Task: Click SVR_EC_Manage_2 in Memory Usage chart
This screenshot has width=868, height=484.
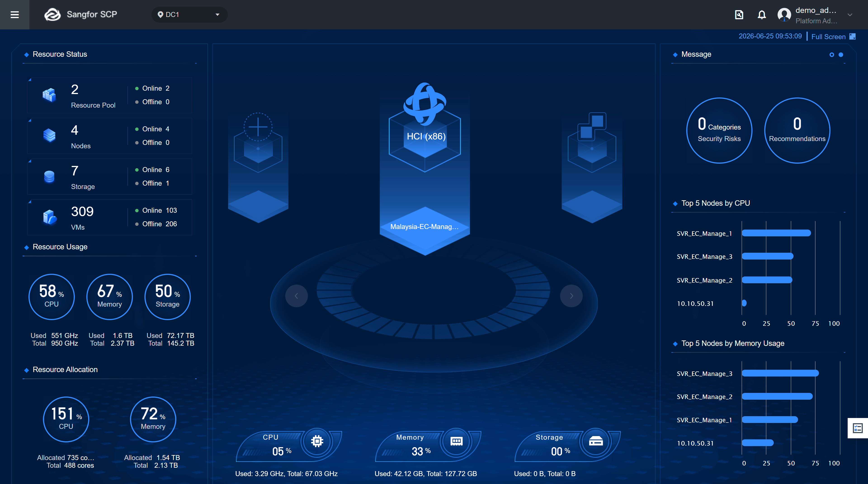Action: [704, 397]
